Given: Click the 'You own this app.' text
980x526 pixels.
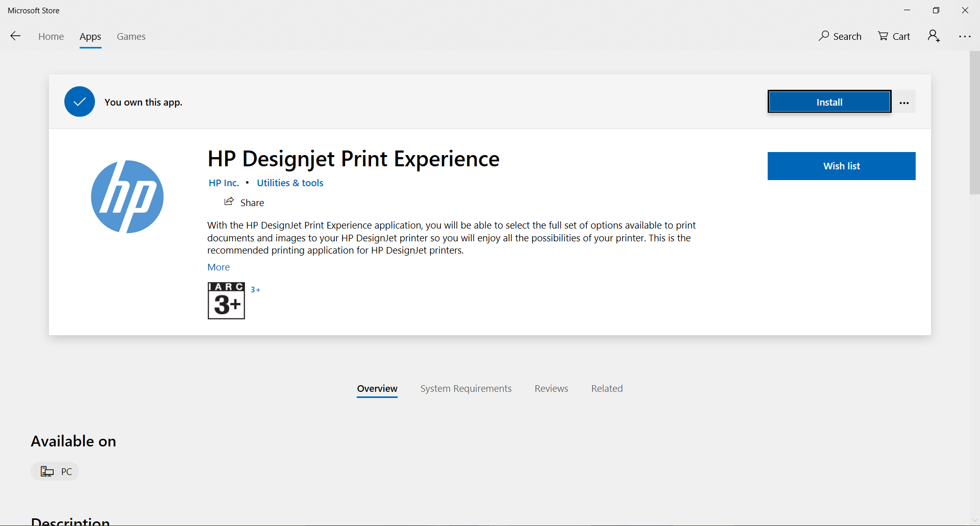Looking at the screenshot, I should (x=143, y=102).
